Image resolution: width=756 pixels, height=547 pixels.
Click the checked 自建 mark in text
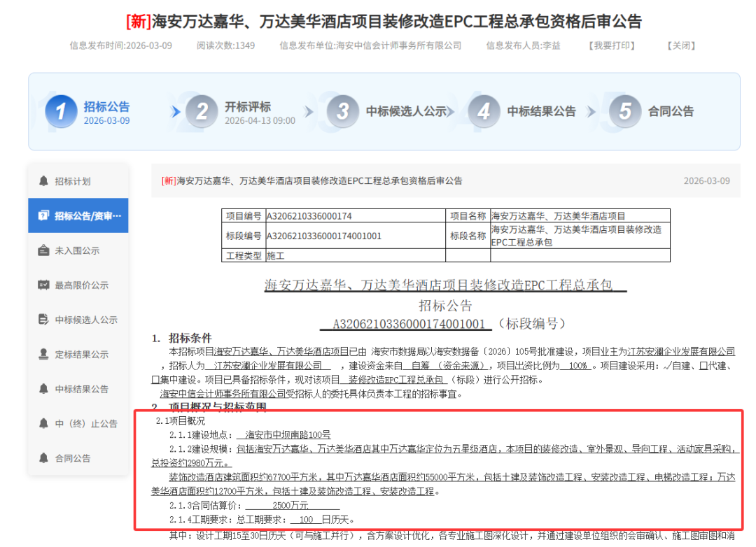click(667, 366)
